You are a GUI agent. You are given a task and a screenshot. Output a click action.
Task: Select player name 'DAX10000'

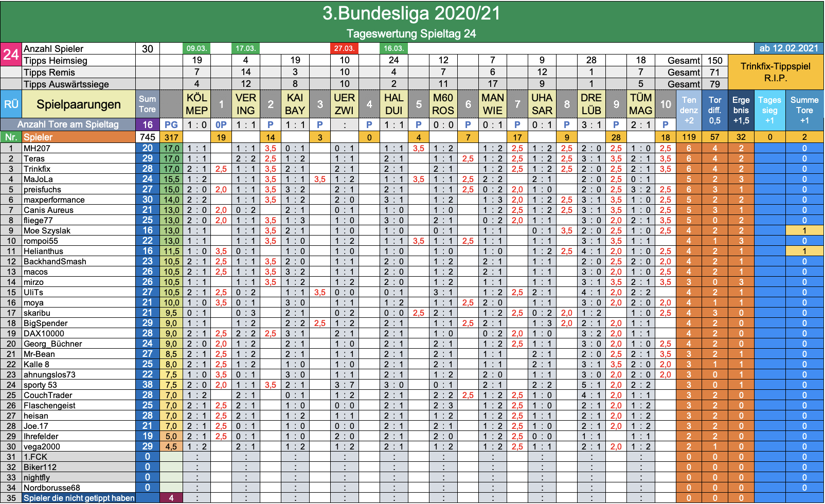(44, 333)
